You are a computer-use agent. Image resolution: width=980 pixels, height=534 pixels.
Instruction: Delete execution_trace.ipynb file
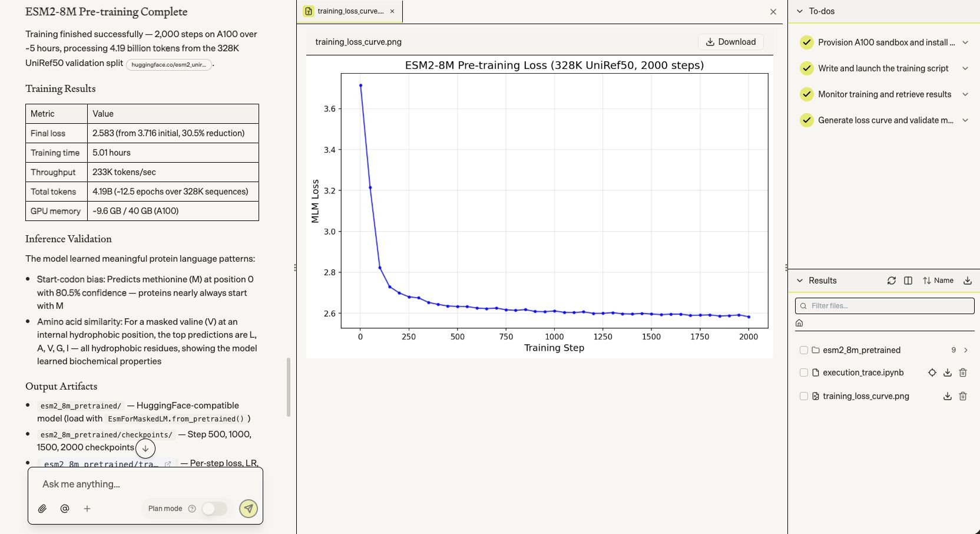coord(963,373)
